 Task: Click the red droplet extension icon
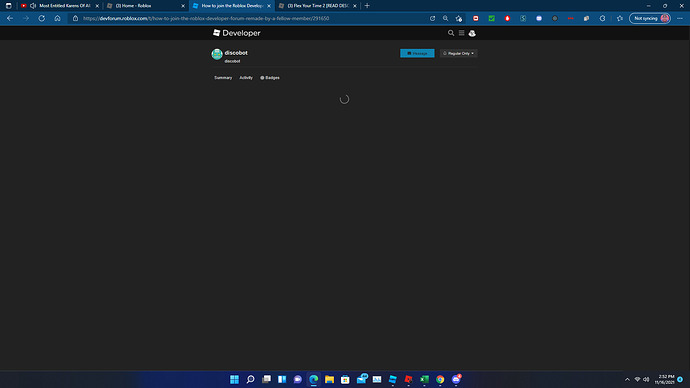[x=507, y=18]
